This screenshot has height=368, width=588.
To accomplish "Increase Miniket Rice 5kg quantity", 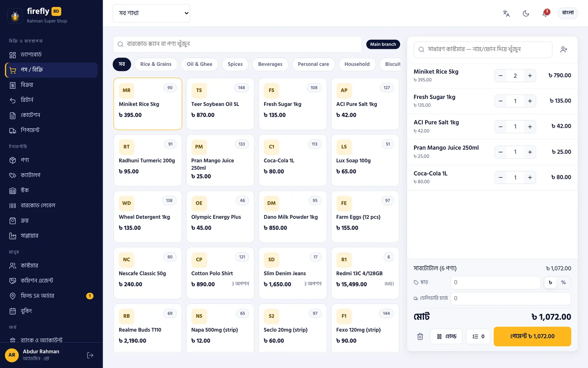I will [x=530, y=76].
